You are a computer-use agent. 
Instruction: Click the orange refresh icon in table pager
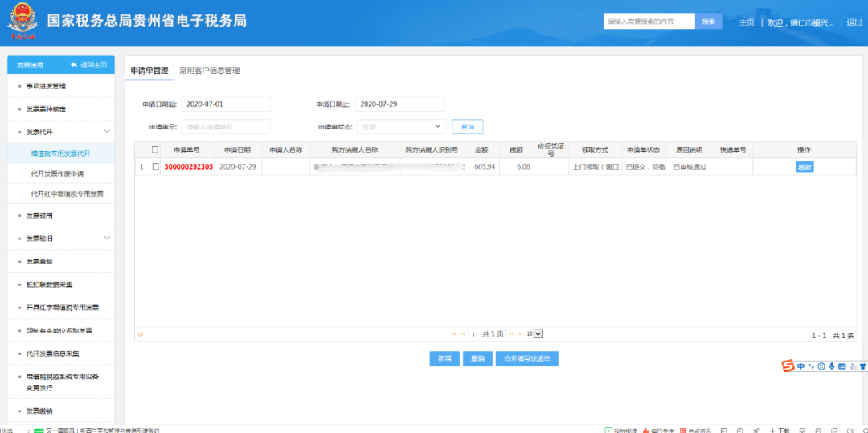click(141, 334)
